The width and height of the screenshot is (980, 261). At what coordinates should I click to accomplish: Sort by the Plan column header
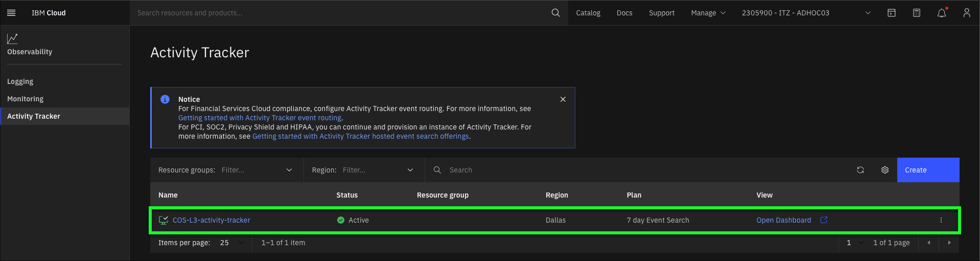coord(634,195)
